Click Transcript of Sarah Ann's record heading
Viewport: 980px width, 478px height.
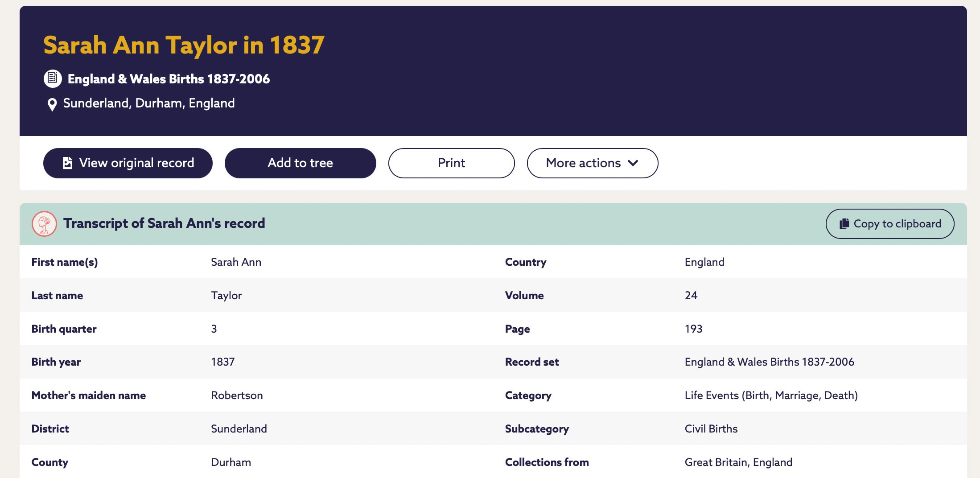click(x=164, y=223)
